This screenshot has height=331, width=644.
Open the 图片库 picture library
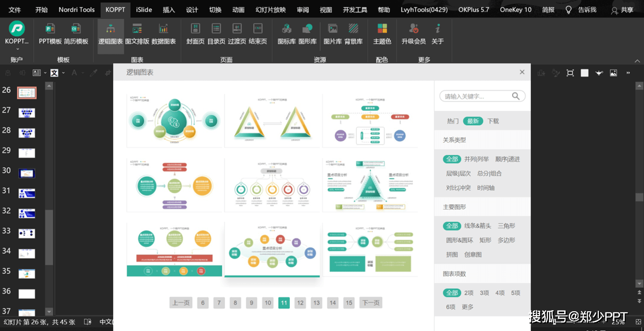point(332,33)
